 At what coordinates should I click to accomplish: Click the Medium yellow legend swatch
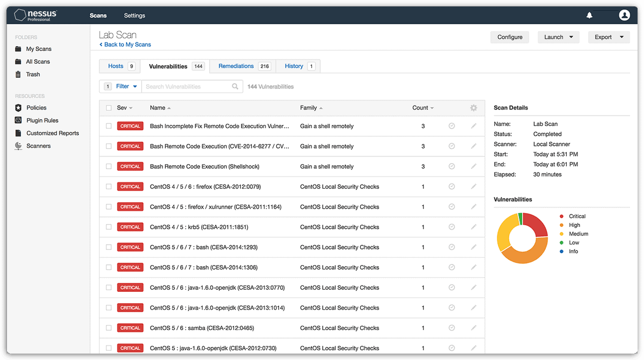point(561,234)
